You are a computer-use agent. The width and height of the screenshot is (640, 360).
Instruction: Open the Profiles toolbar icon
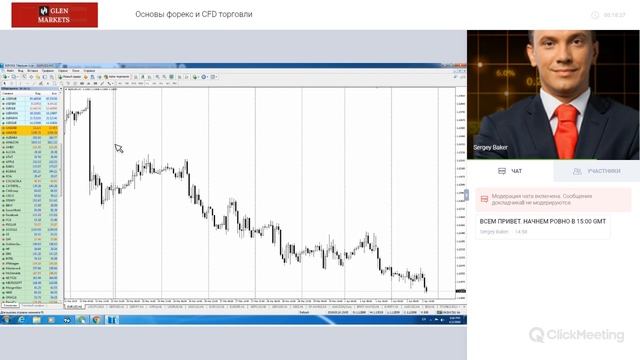click(x=14, y=77)
